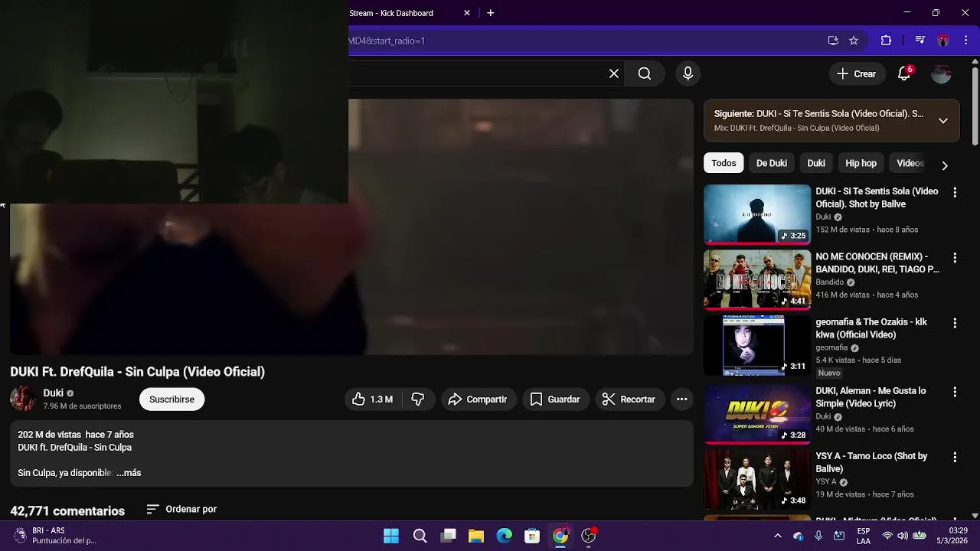The width and height of the screenshot is (980, 551).
Task: Like the video (1.3 M)
Action: [373, 399]
